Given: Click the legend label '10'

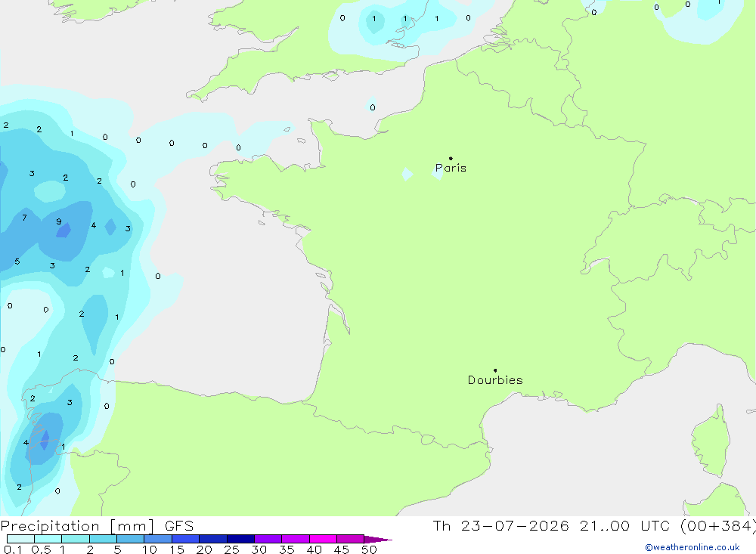Looking at the screenshot, I should pyautogui.click(x=150, y=549).
